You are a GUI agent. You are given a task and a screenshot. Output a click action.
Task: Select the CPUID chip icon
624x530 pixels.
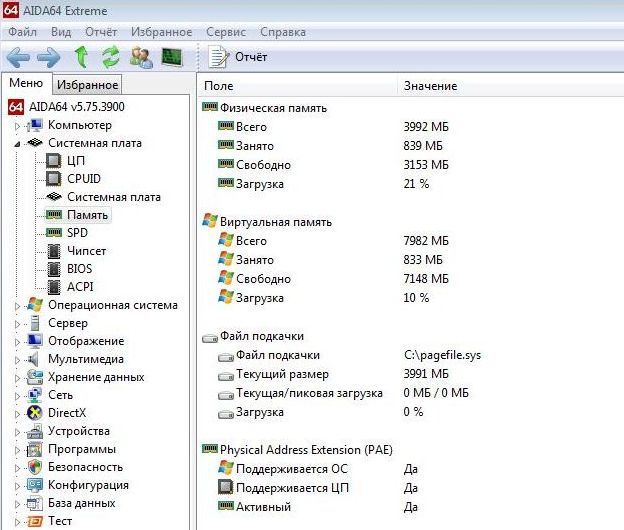click(54, 179)
